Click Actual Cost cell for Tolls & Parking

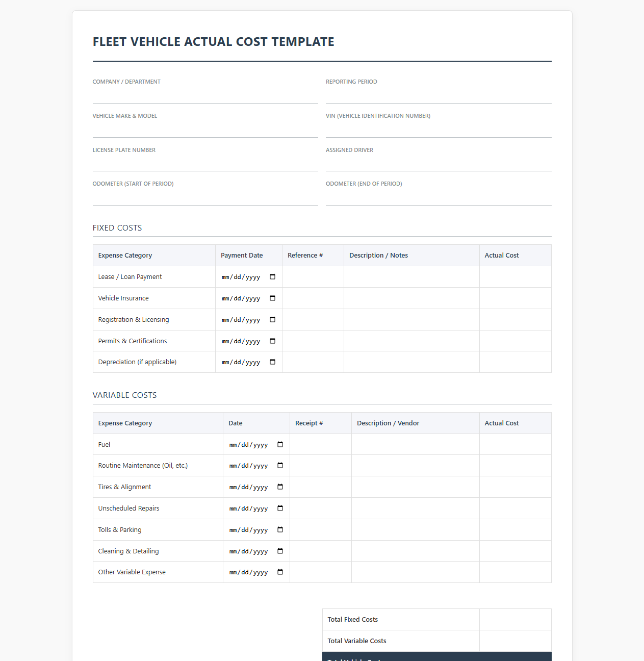pyautogui.click(x=516, y=530)
